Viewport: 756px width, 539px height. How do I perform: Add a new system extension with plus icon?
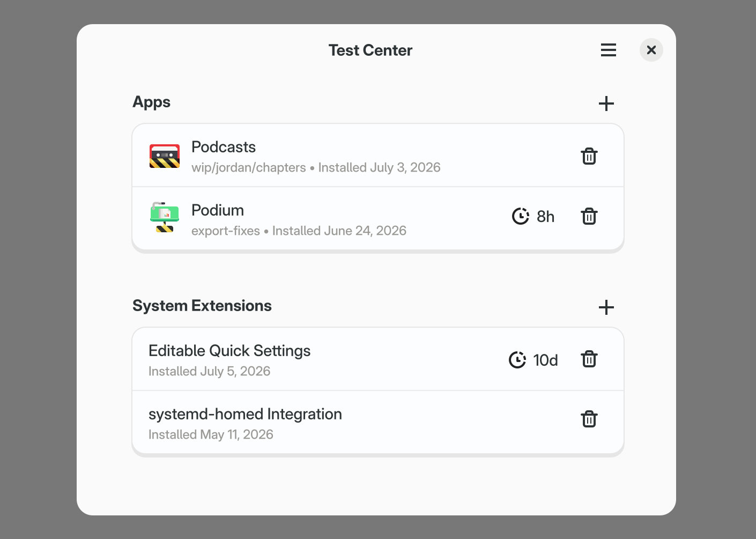point(606,307)
